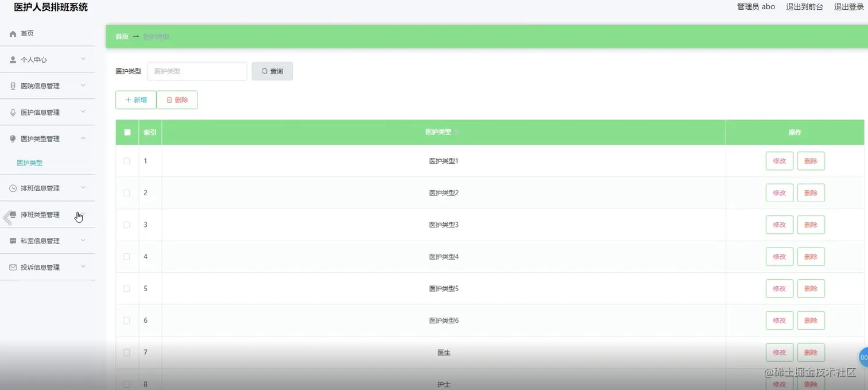Image resolution: width=868 pixels, height=390 pixels.
Task: Click the bulb icon beside 医护类型管理
Action: [13, 139]
